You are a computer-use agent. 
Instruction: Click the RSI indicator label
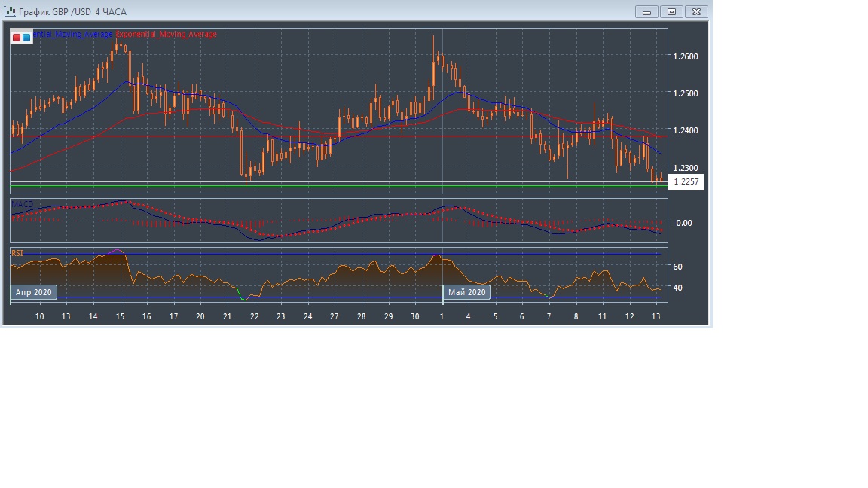point(17,253)
